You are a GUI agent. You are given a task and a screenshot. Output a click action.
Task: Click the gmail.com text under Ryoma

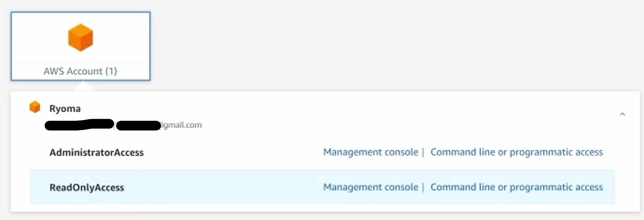tap(182, 125)
